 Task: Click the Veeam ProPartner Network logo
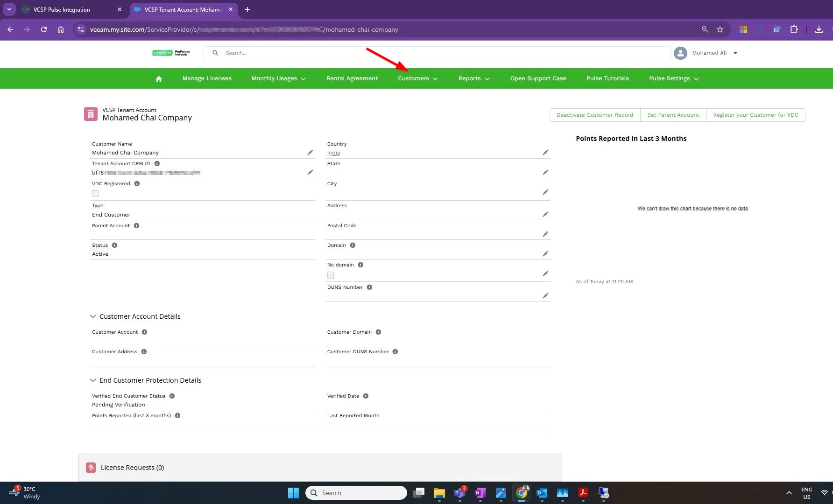click(x=171, y=53)
